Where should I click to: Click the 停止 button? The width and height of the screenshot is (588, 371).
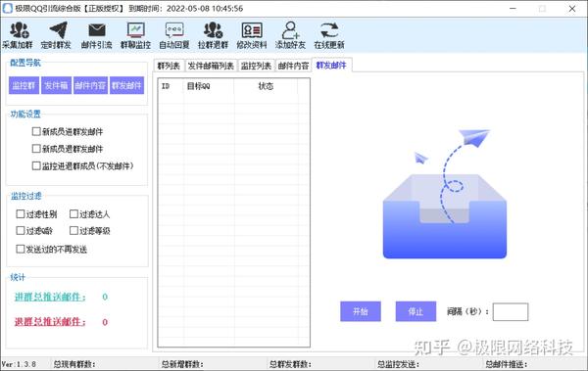click(416, 311)
